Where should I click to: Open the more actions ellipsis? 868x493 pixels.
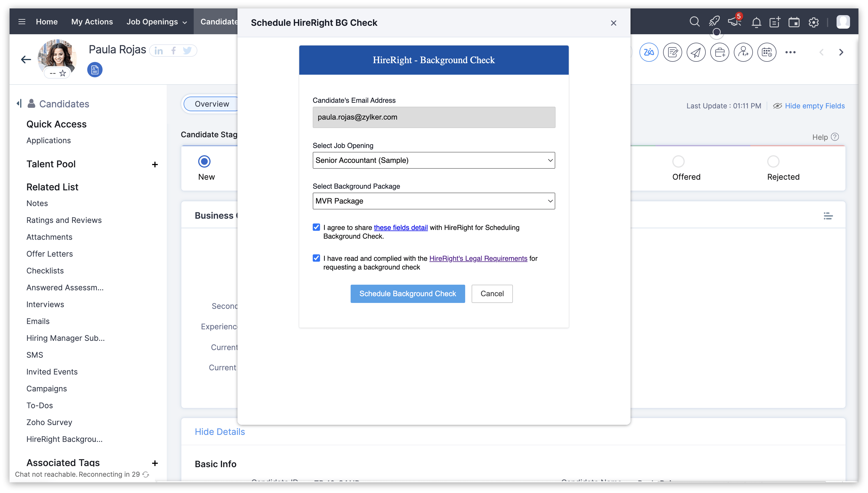791,52
